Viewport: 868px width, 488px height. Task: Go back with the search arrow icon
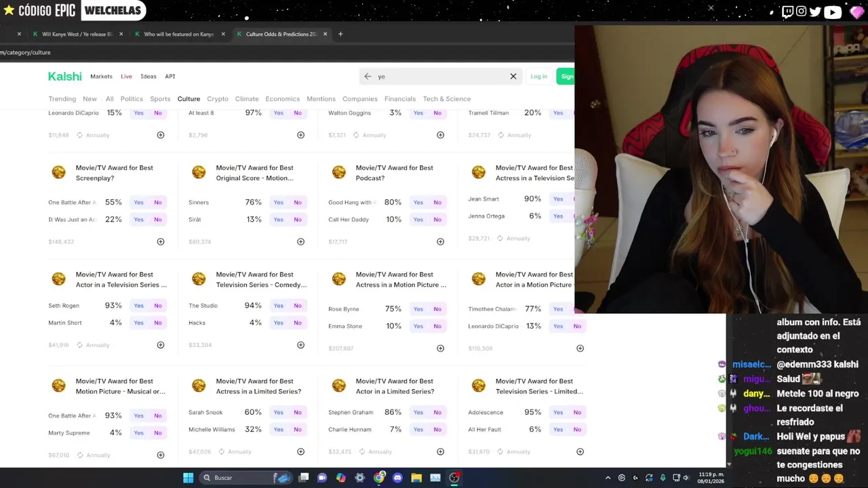(368, 77)
